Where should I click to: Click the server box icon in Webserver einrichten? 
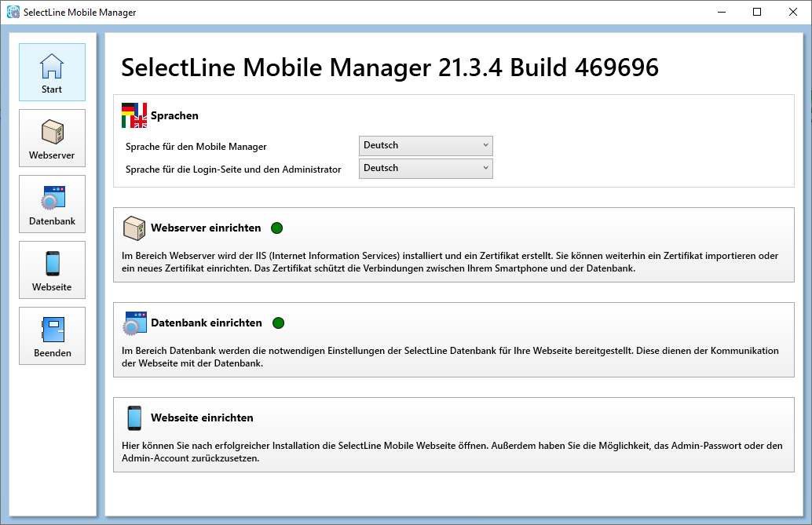[134, 228]
